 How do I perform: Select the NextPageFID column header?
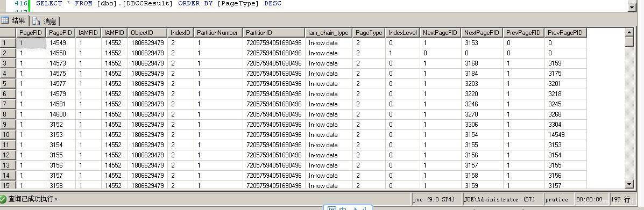[440, 33]
